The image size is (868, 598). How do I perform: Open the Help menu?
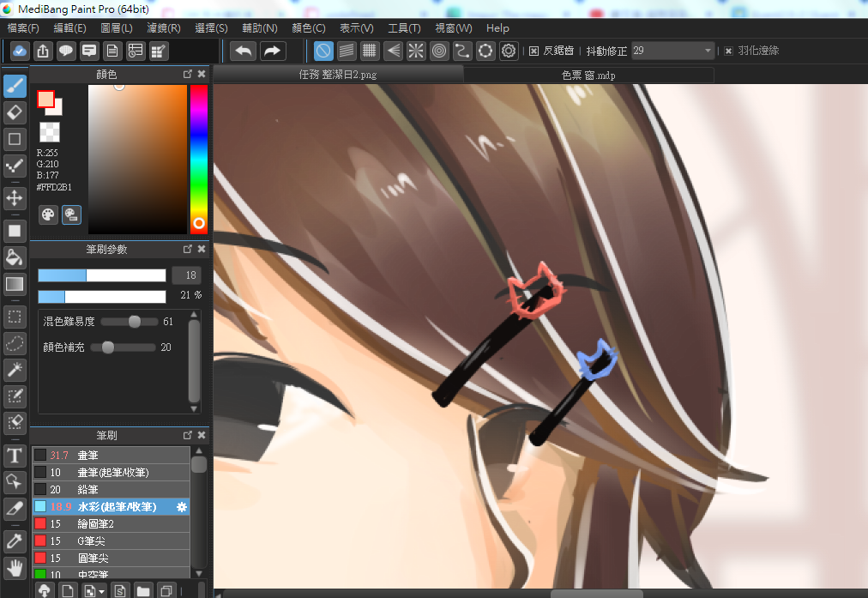tap(497, 28)
